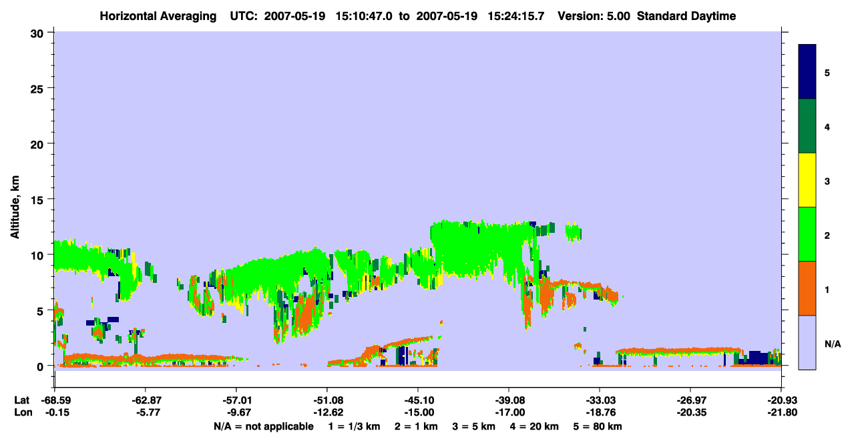Click the orange colorbar segment labeled 1
This screenshot has height=445, width=868.
(807, 288)
